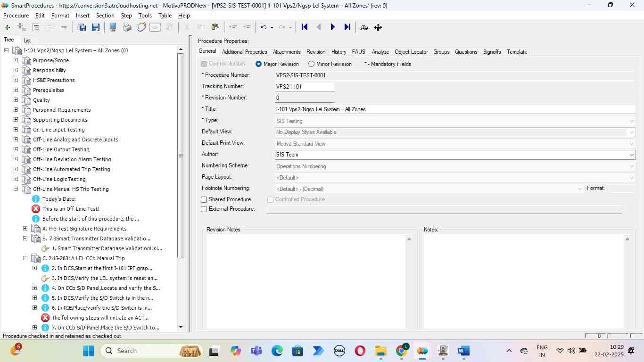
Task: Expand A. Pre-Test Signature Requirements node
Action: (25, 229)
